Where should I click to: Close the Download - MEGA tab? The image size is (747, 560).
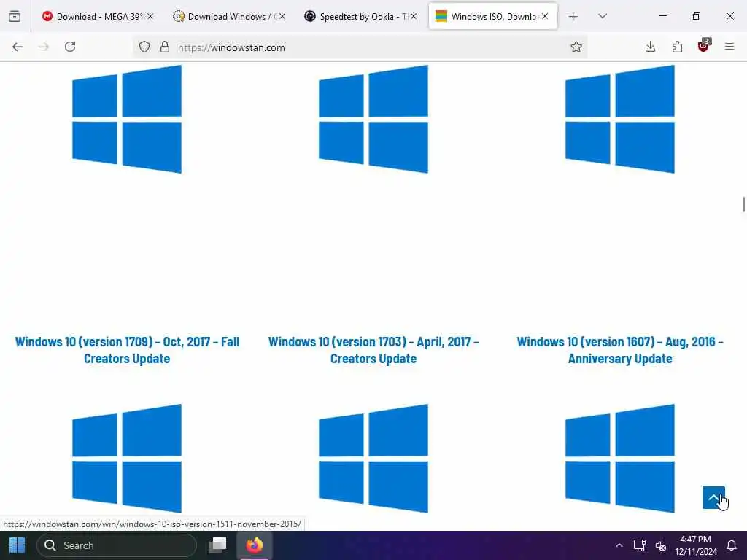click(150, 16)
